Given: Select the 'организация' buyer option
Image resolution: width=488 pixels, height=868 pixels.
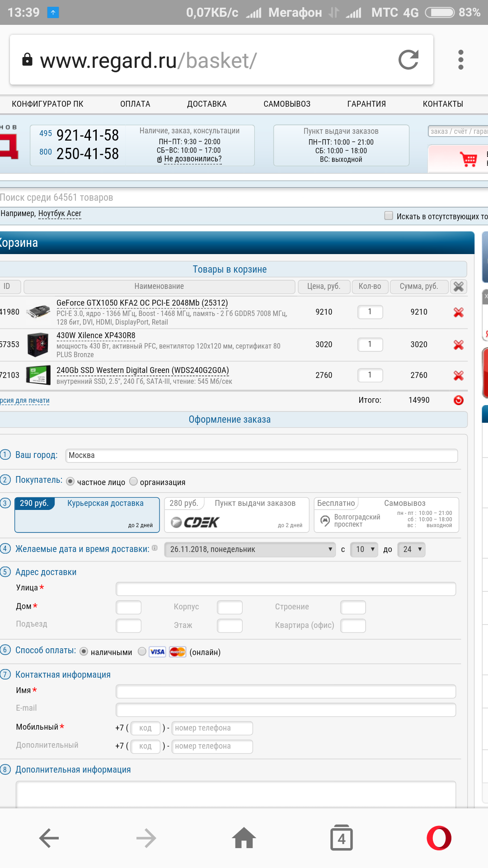Looking at the screenshot, I should tap(133, 481).
